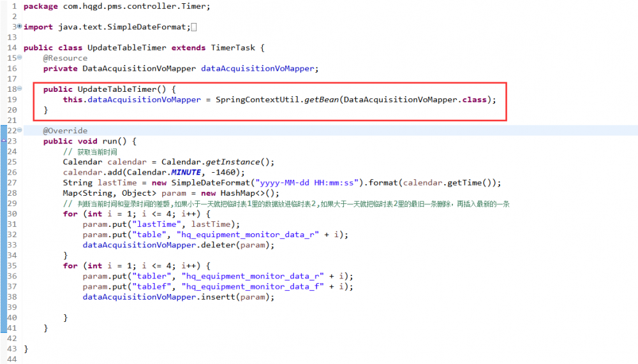Click line number 14 in the gutter
Viewport: 638px width, 364px height.
[x=12, y=48]
